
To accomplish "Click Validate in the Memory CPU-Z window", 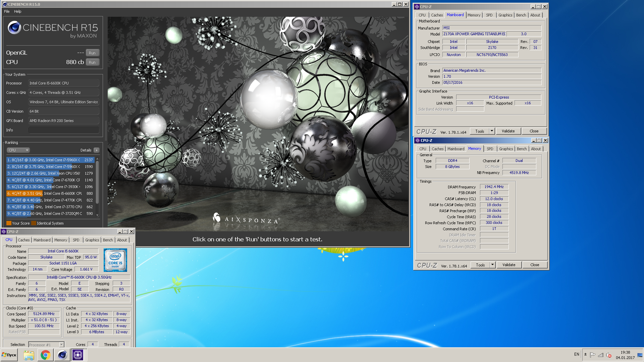I will tap(509, 265).
